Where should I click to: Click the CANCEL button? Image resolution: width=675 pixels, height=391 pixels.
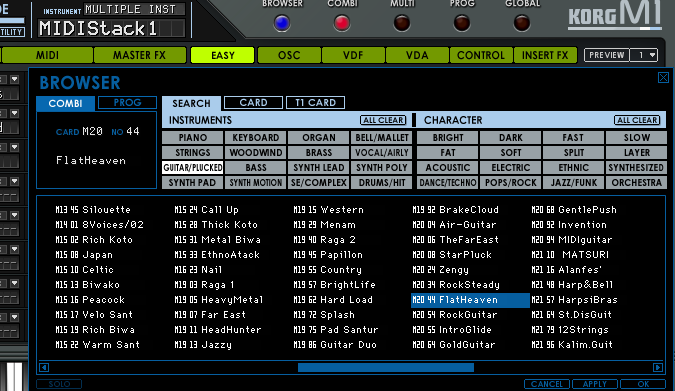tap(547, 384)
